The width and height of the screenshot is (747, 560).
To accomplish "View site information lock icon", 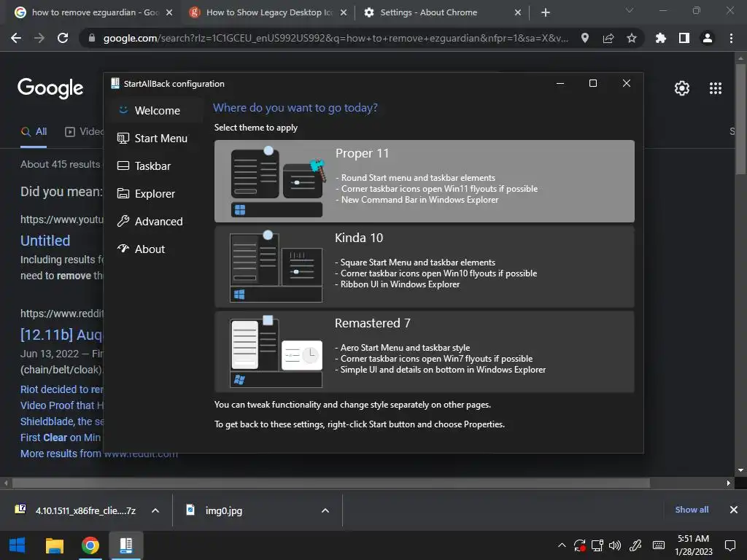I will point(92,38).
